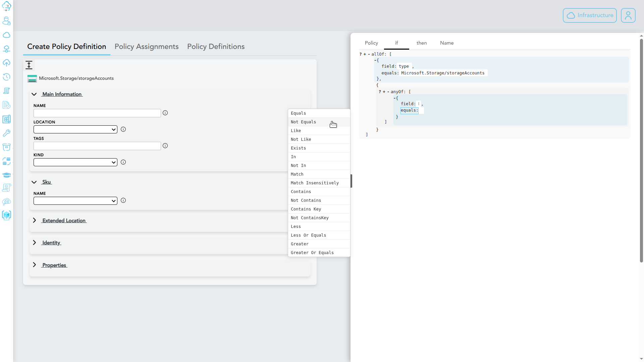Open the sync servers icon in sidebar
The height and width of the screenshot is (362, 644).
(x=6, y=161)
